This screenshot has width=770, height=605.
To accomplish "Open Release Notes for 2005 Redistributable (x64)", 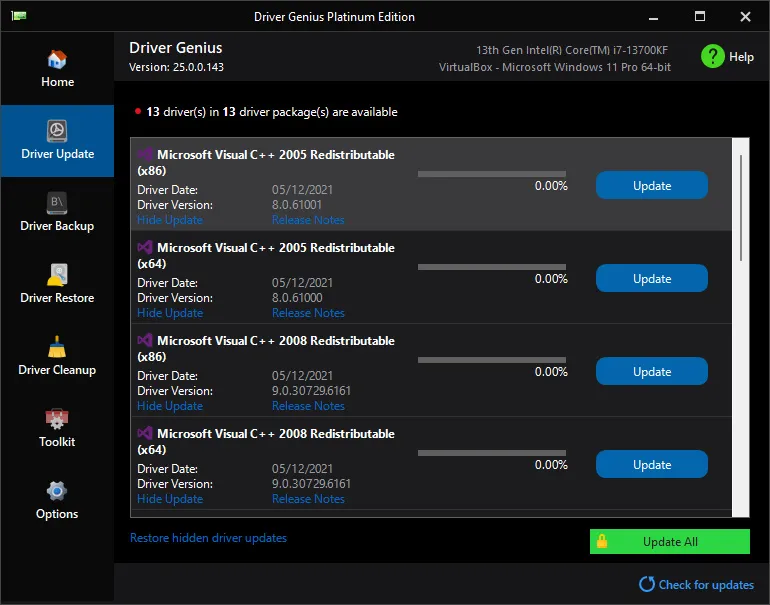I will tap(308, 313).
